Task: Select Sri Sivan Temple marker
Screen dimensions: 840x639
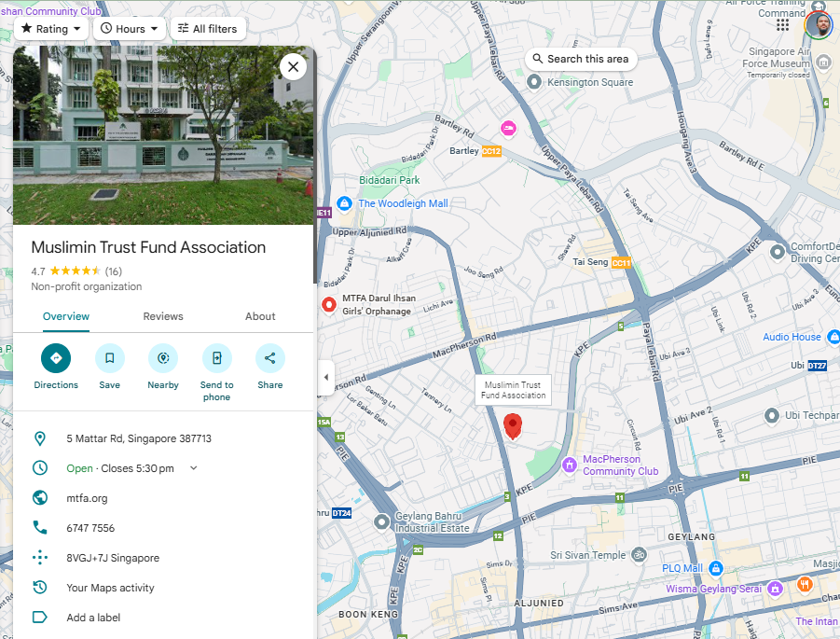Action: tap(639, 555)
